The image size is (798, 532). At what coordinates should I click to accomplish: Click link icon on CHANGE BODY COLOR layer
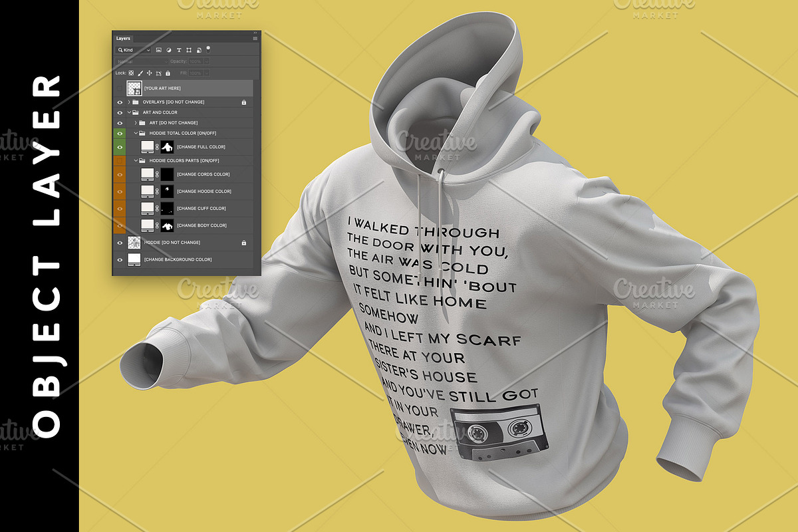tap(158, 225)
